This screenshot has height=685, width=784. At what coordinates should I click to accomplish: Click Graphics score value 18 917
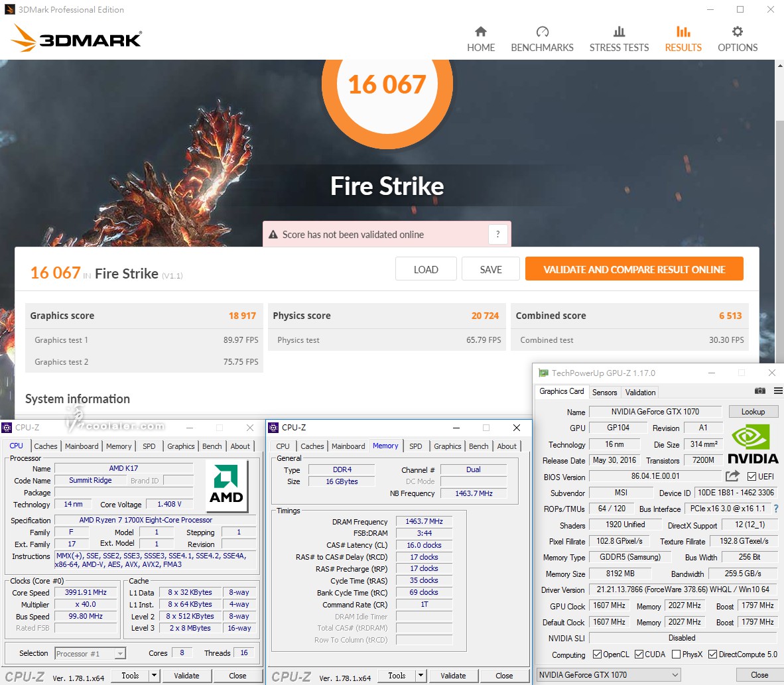pyautogui.click(x=242, y=316)
